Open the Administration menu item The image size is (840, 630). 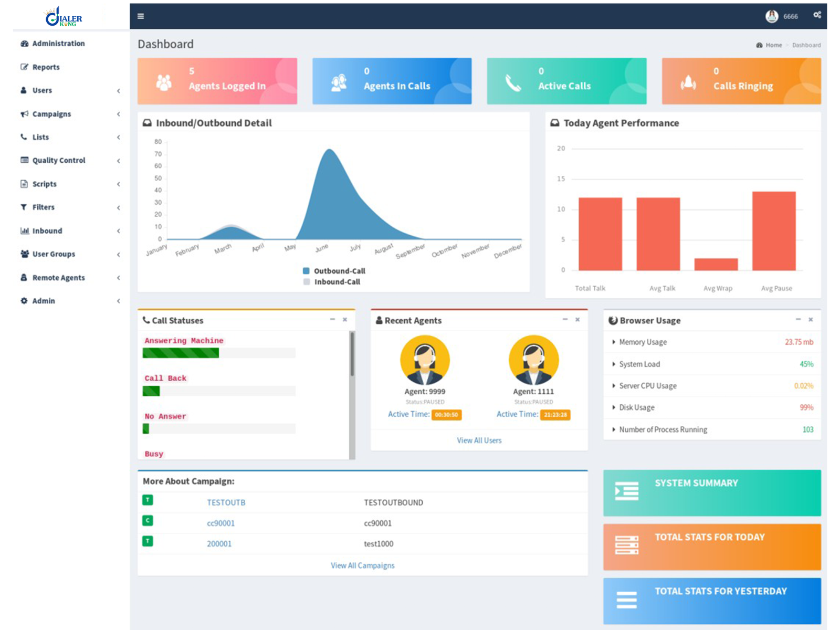pos(58,44)
